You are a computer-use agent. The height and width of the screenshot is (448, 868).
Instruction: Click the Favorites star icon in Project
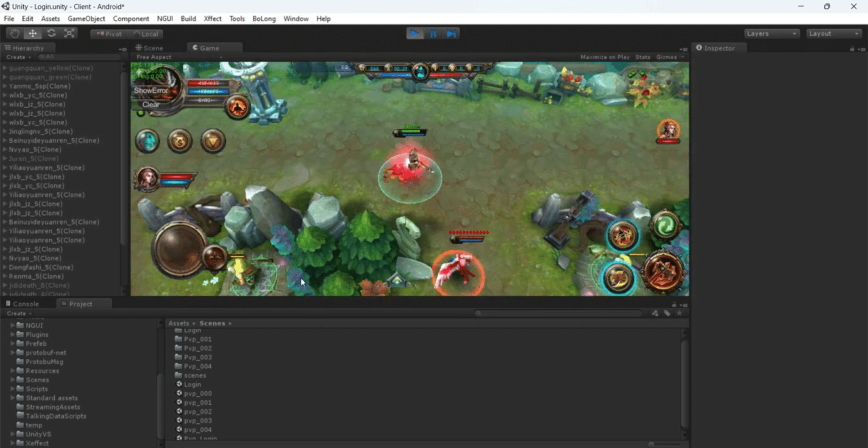[679, 313]
